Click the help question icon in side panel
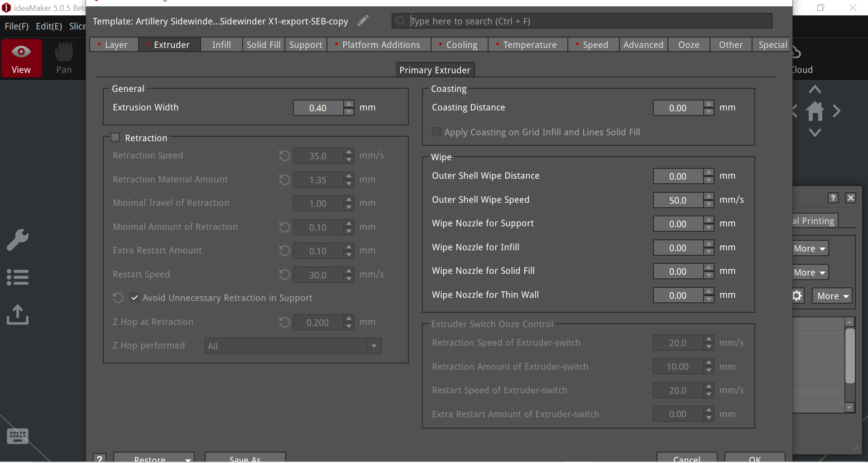This screenshot has width=868, height=463. (833, 198)
